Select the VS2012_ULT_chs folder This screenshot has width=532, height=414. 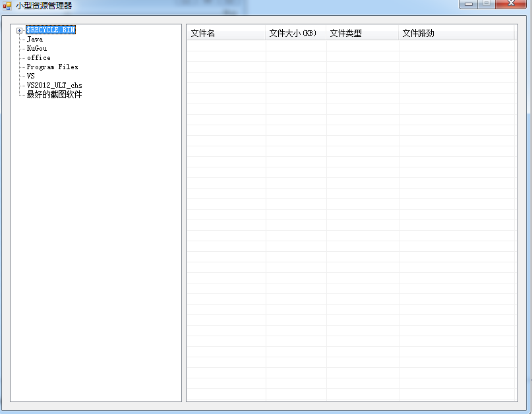55,85
